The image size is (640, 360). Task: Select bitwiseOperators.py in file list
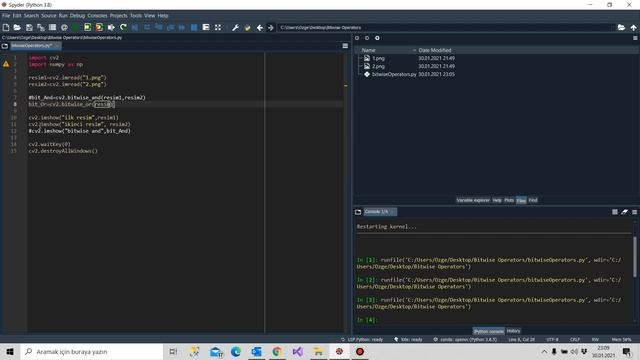[390, 74]
